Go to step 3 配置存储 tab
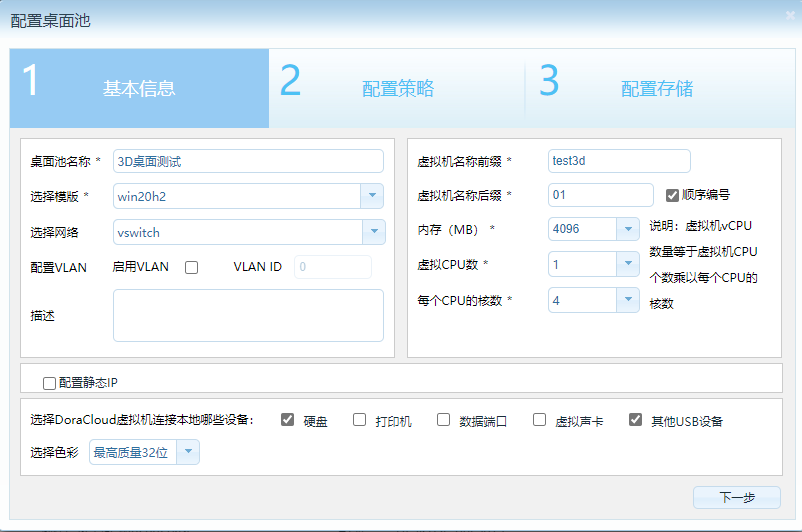Screen dimensions: 802x532 660,88
